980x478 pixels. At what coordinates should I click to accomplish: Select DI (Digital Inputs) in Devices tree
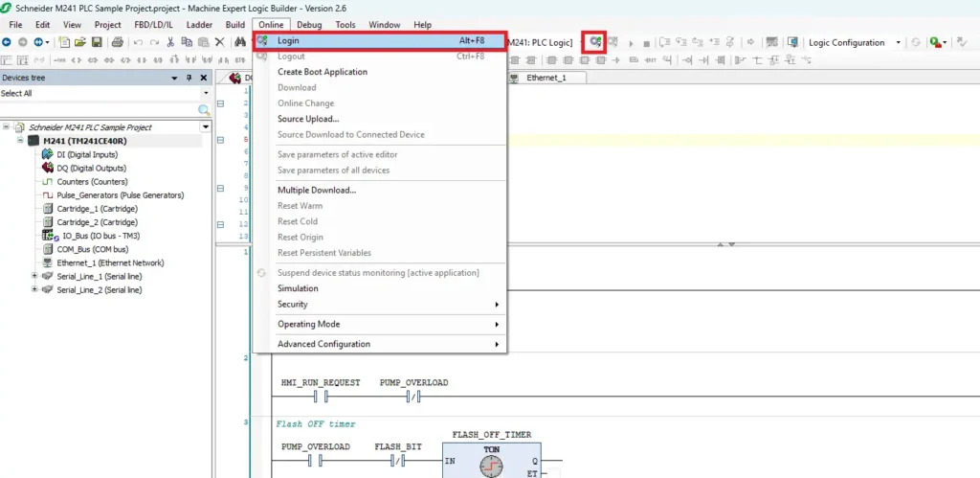(x=87, y=154)
